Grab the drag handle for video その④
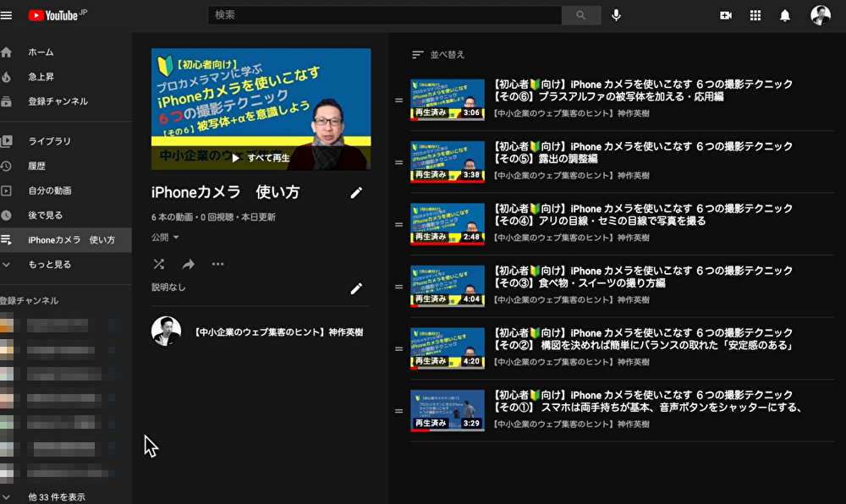846x504 pixels. (398, 225)
